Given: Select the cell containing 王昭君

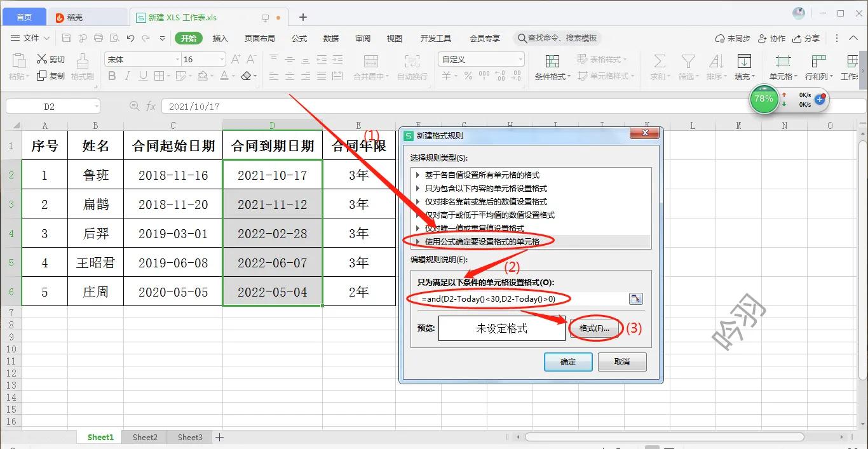Looking at the screenshot, I should [95, 262].
